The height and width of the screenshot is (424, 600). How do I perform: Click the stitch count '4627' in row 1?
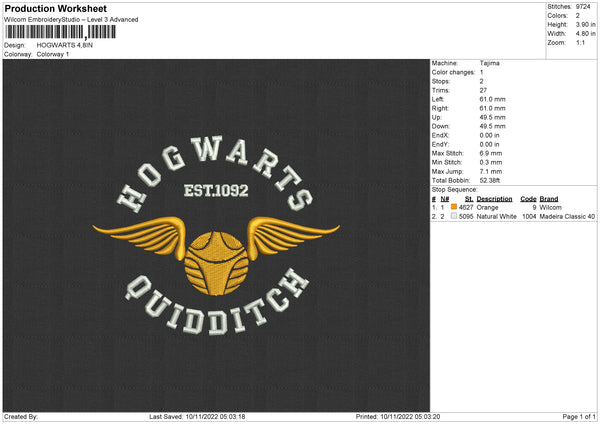466,207
